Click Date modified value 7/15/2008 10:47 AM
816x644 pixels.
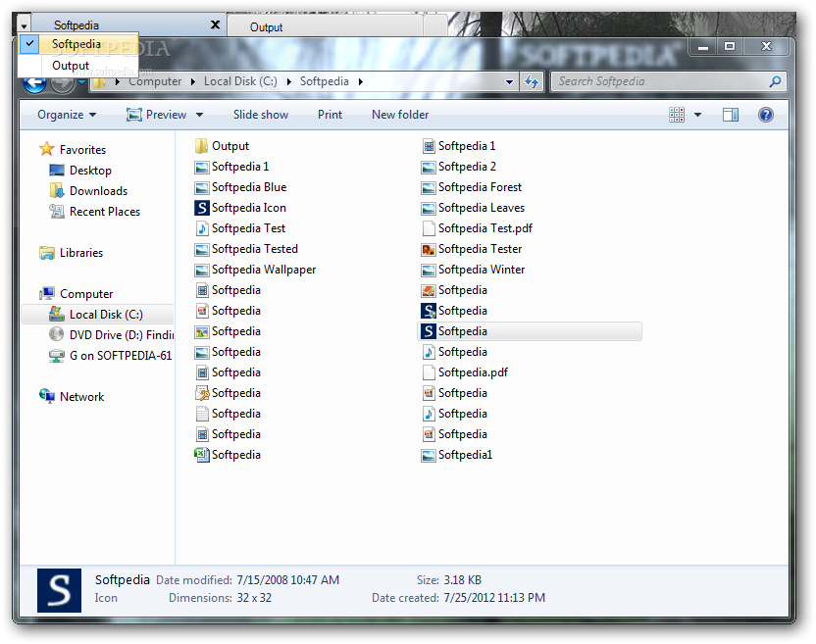(x=287, y=580)
